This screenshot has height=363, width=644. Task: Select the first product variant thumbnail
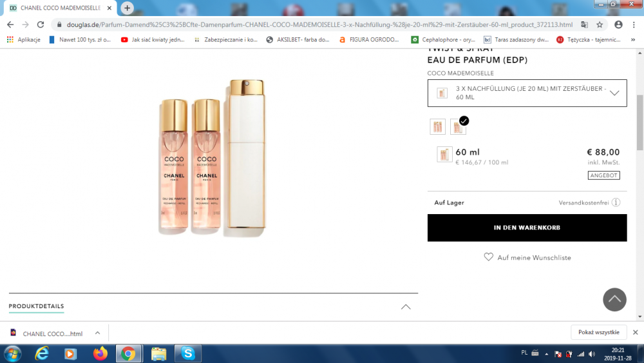tap(438, 127)
